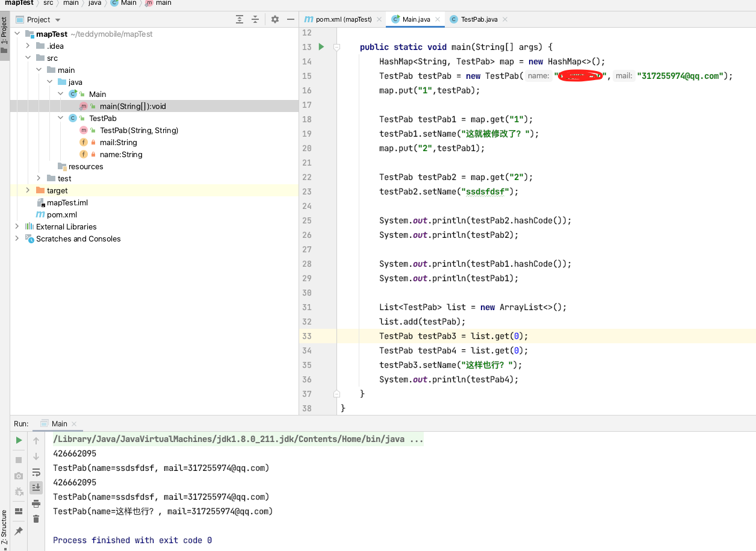Open Project panel gear settings
The width and height of the screenshot is (756, 551).
tap(275, 19)
